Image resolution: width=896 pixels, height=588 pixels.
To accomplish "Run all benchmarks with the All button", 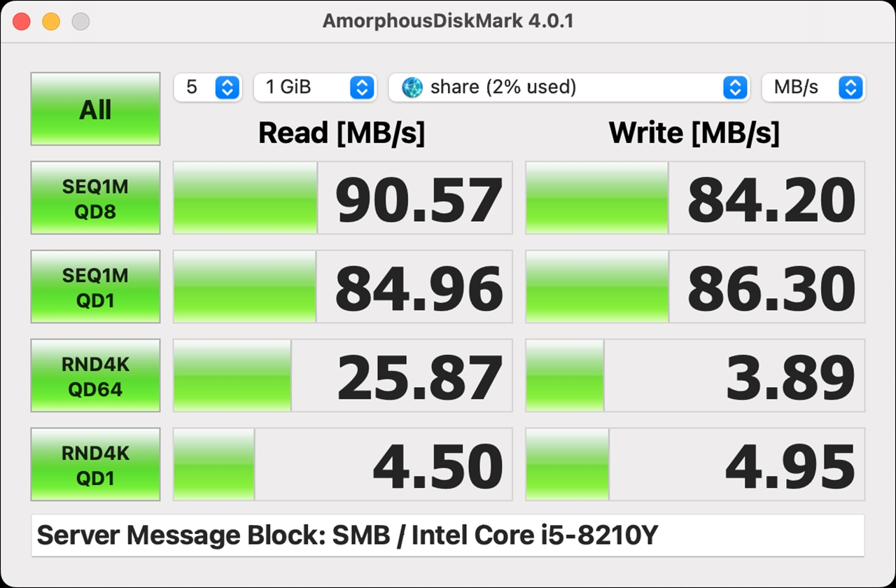I will tap(95, 109).
